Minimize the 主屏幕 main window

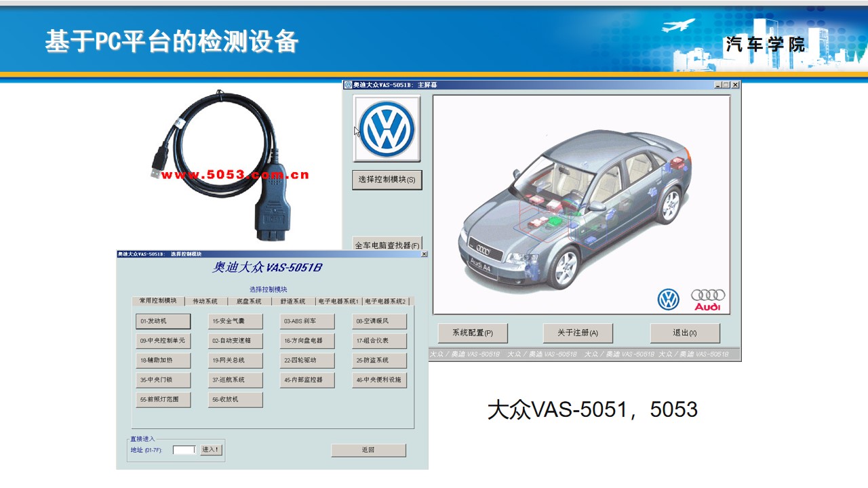718,85
